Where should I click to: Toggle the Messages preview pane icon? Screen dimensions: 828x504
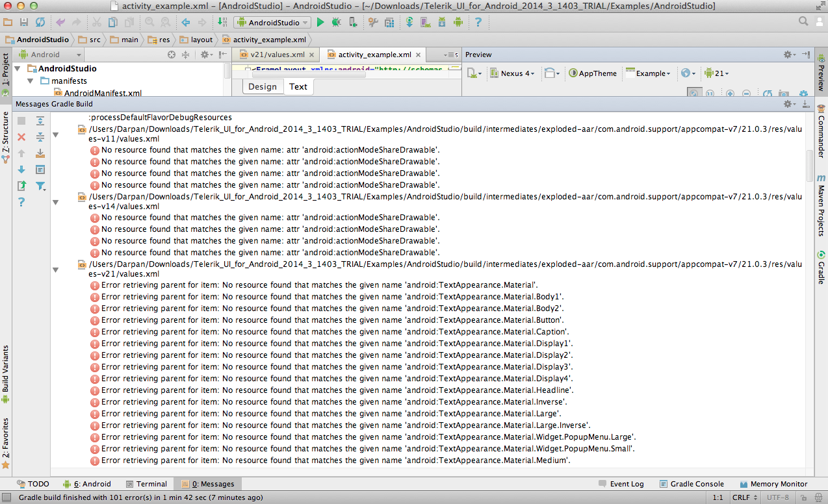[x=40, y=170]
